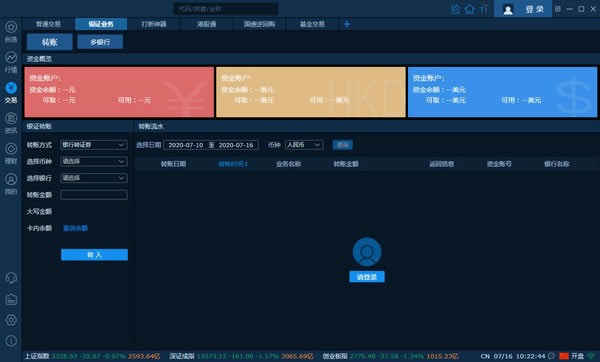The height and width of the screenshot is (362, 600).
Task: Expand the 转账方式 transfer method dropdown
Action: point(94,145)
